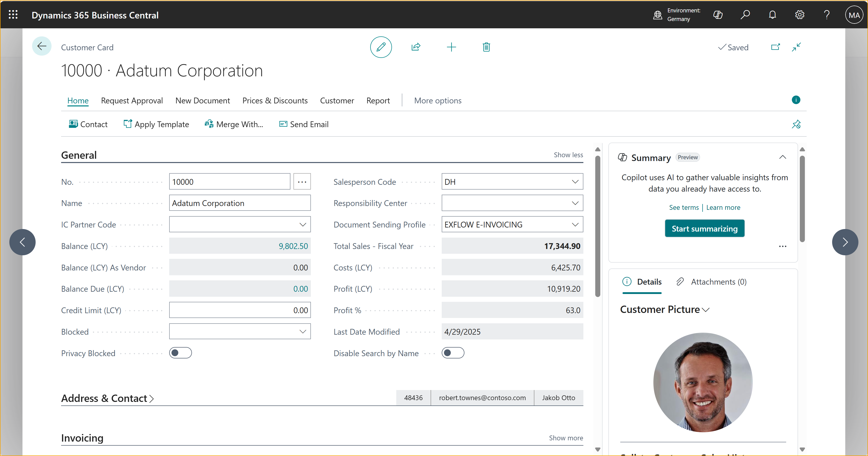Image resolution: width=868 pixels, height=456 pixels.
Task: Turn on Disable Search by Name
Action: coord(453,353)
